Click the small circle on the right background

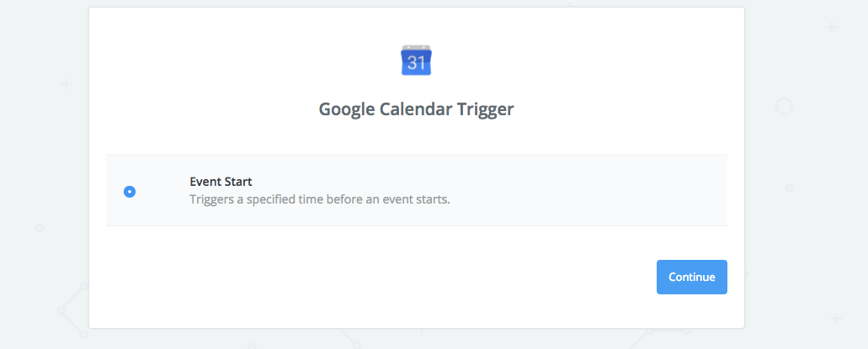click(790, 187)
